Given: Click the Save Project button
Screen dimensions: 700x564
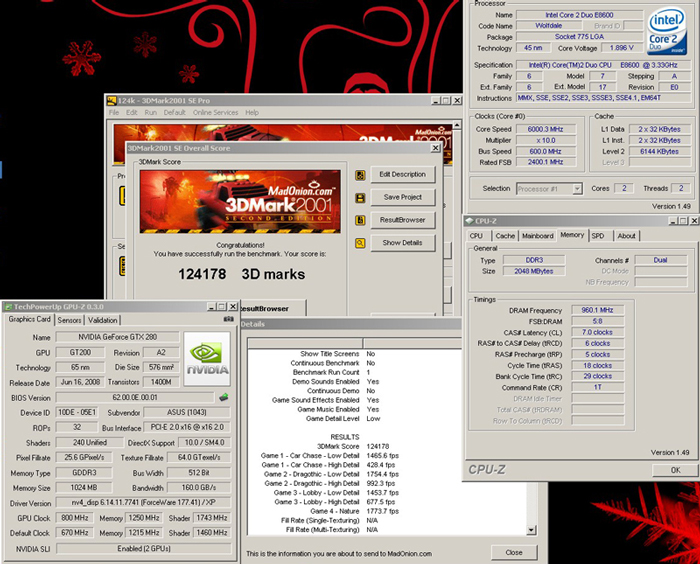Looking at the screenshot, I should click(403, 197).
